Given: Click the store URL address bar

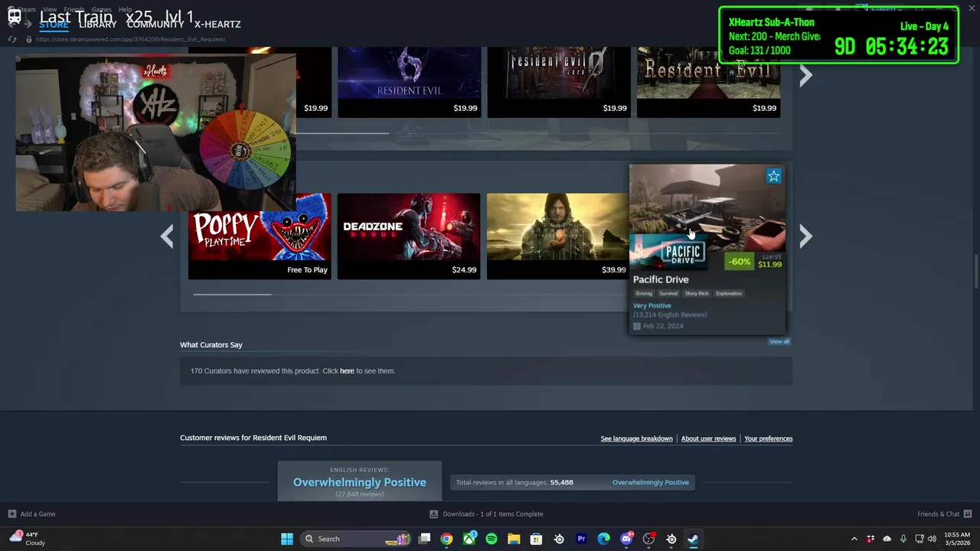Looking at the screenshot, I should click(x=130, y=39).
